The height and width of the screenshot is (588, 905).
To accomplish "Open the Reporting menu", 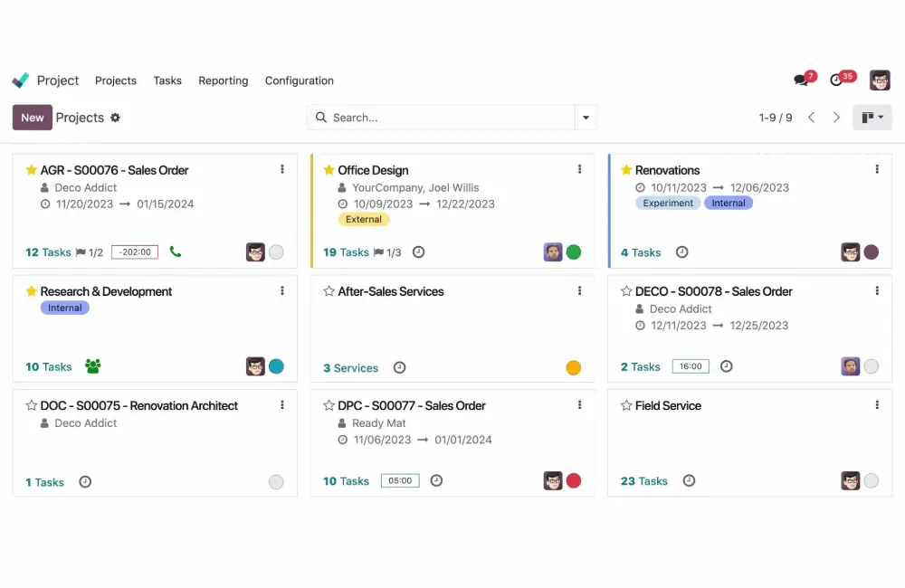I will [224, 81].
